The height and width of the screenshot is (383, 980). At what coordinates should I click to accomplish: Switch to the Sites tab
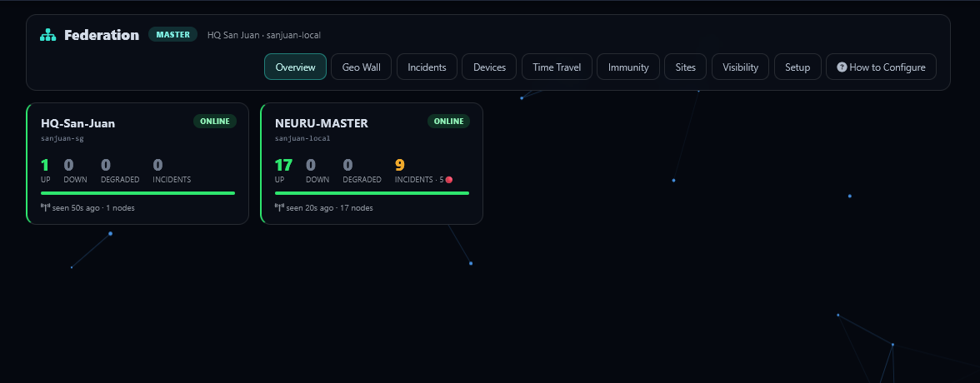click(x=685, y=67)
